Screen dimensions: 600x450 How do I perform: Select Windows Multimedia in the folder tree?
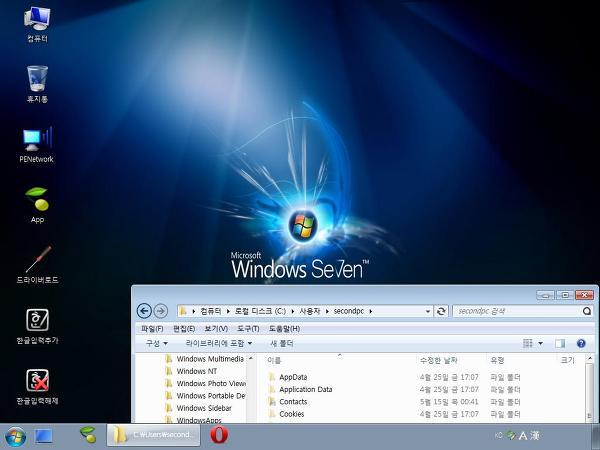[206, 359]
